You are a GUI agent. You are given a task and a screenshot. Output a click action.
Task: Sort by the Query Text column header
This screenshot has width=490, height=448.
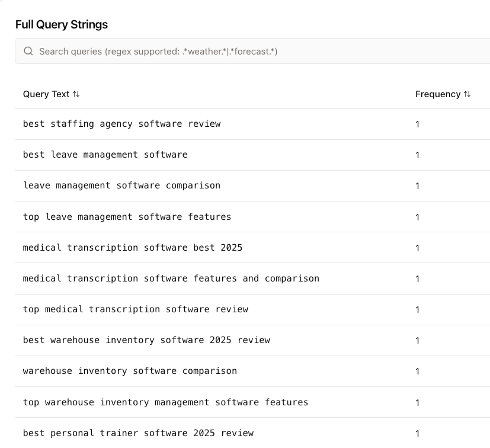coord(46,94)
